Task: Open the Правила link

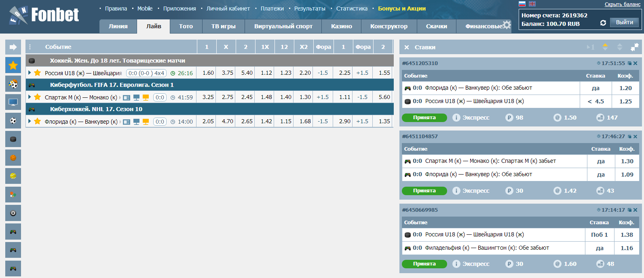Action: (x=116, y=8)
